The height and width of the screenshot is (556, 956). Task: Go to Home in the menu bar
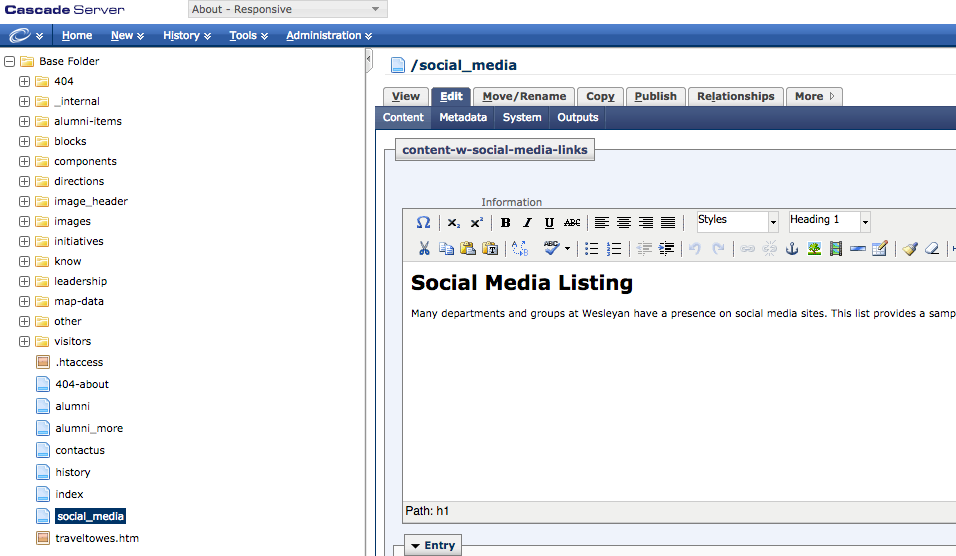tap(77, 35)
